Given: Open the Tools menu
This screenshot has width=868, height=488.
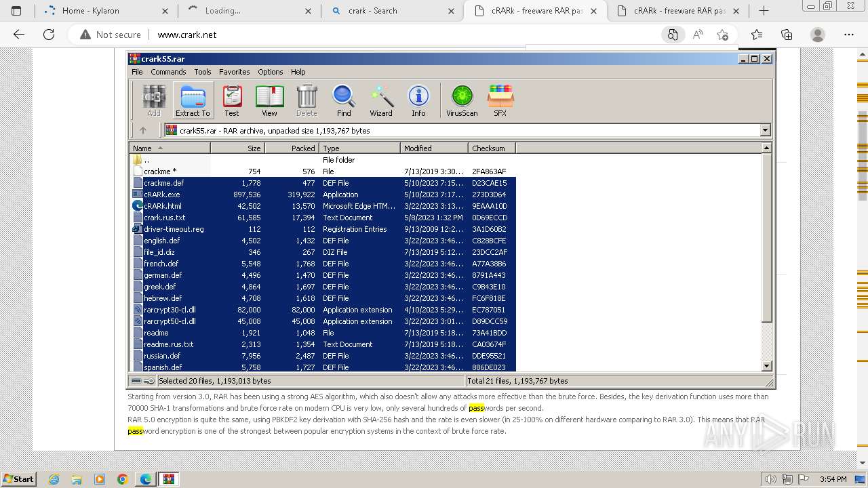Looking at the screenshot, I should pyautogui.click(x=203, y=72).
